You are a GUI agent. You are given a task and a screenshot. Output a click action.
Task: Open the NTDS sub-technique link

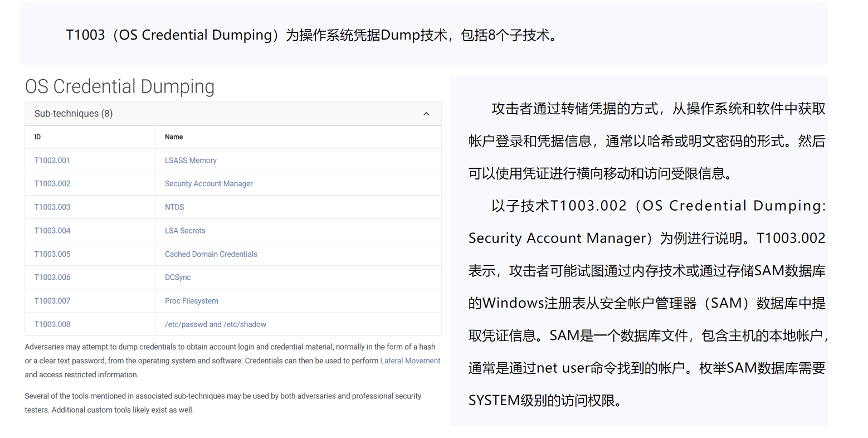point(174,207)
